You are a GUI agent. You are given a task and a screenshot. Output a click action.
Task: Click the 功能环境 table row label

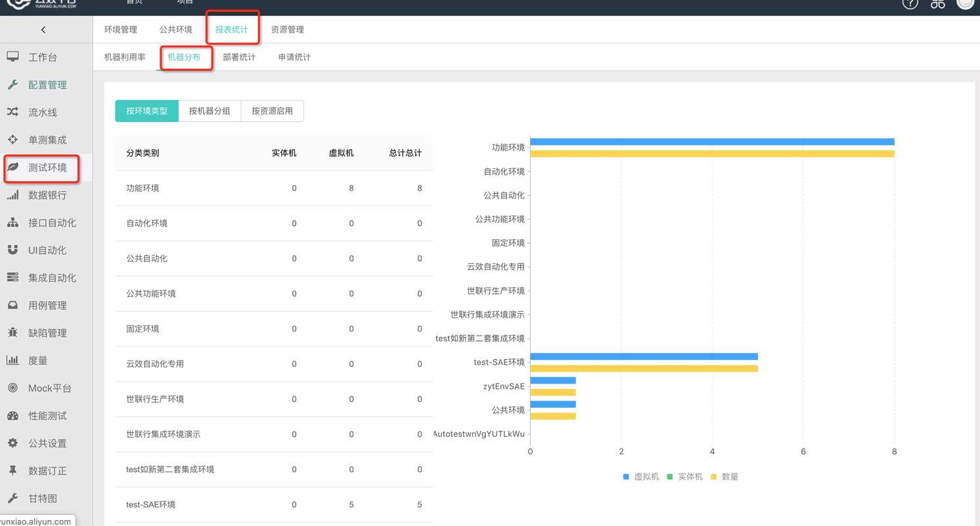point(143,188)
